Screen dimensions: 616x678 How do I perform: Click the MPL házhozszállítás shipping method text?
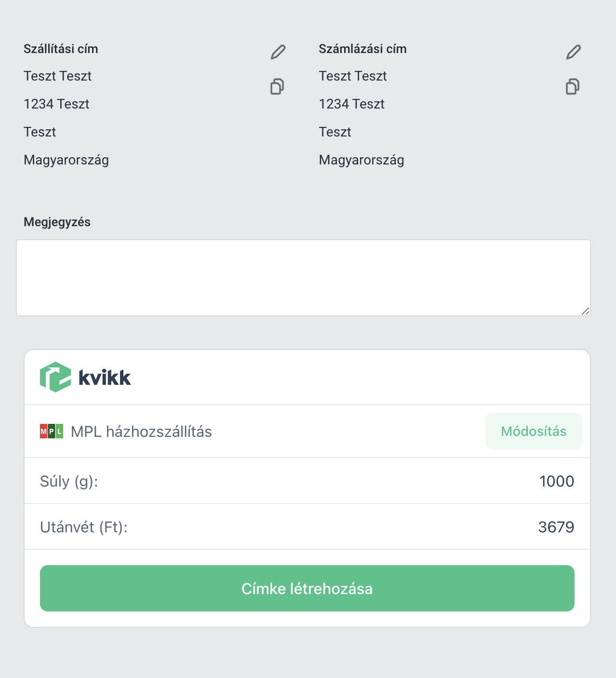click(x=141, y=432)
